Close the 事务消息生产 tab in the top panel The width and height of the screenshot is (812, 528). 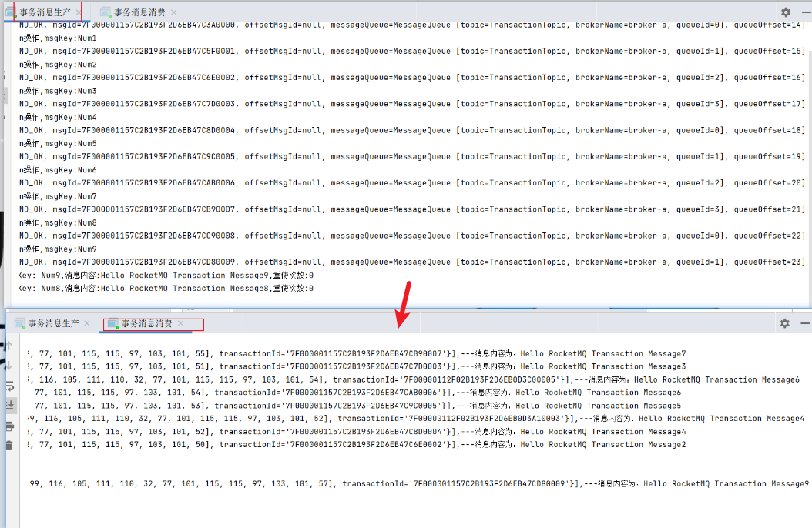click(x=79, y=12)
